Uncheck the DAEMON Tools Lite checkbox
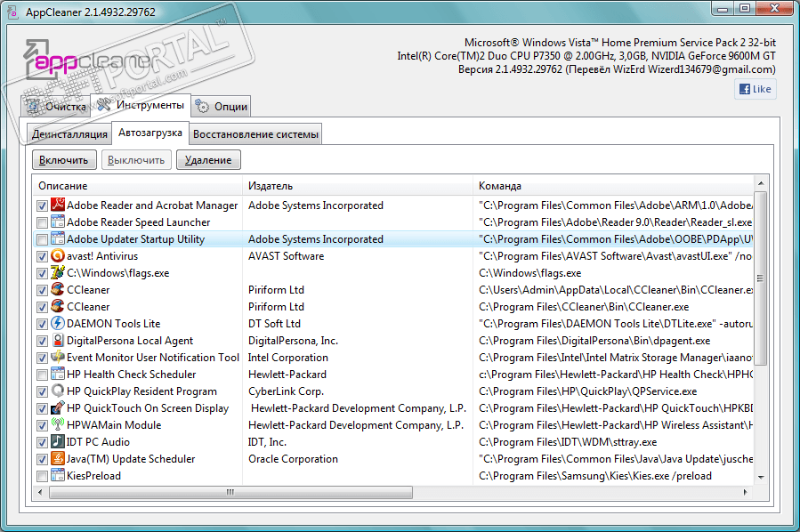This screenshot has height=532, width=800. (43, 324)
